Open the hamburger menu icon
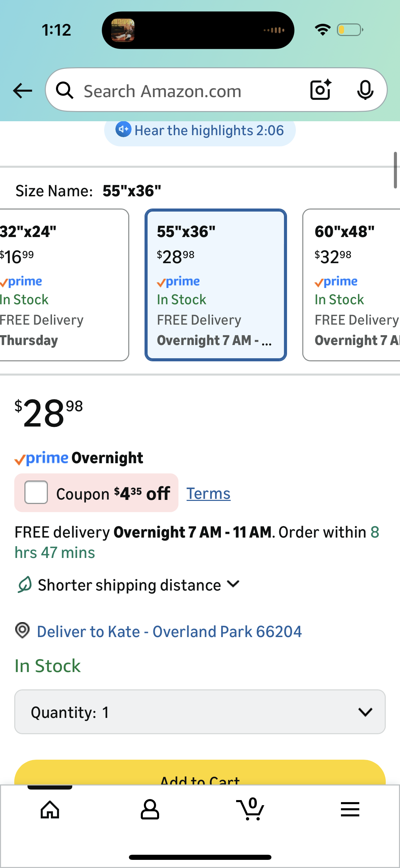The width and height of the screenshot is (400, 868). 350,809
